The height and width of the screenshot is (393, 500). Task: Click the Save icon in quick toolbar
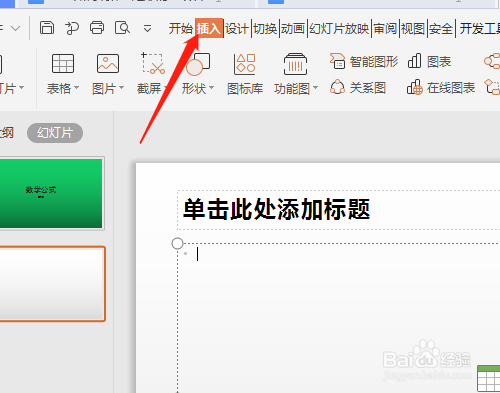tap(47, 28)
